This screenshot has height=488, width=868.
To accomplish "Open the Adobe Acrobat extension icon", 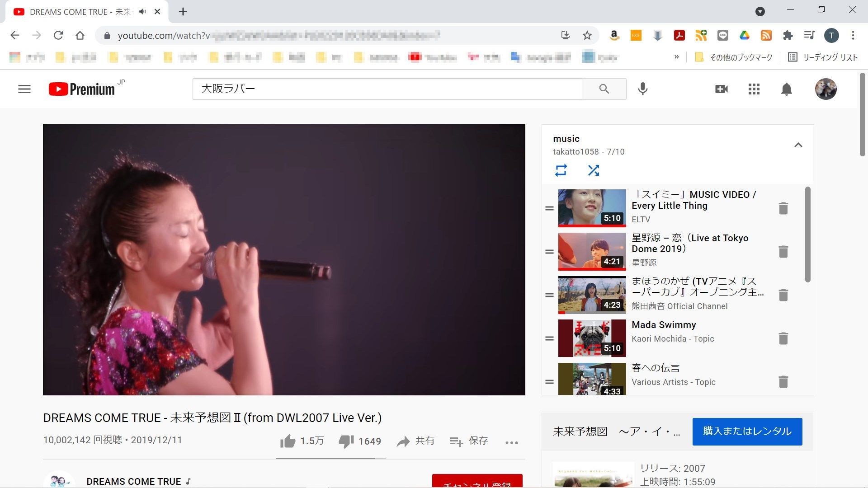I will (x=679, y=35).
